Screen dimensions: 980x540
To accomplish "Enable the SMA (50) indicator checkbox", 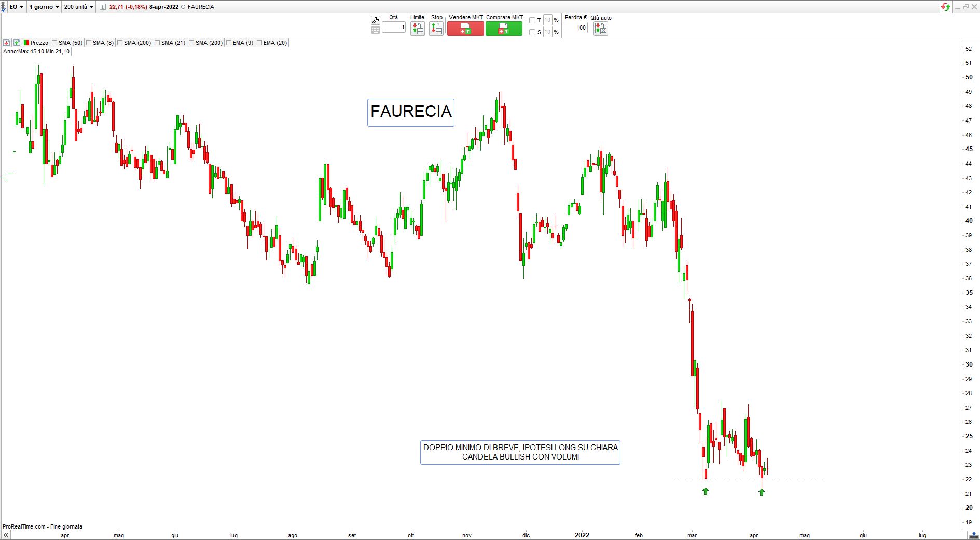I will point(55,43).
